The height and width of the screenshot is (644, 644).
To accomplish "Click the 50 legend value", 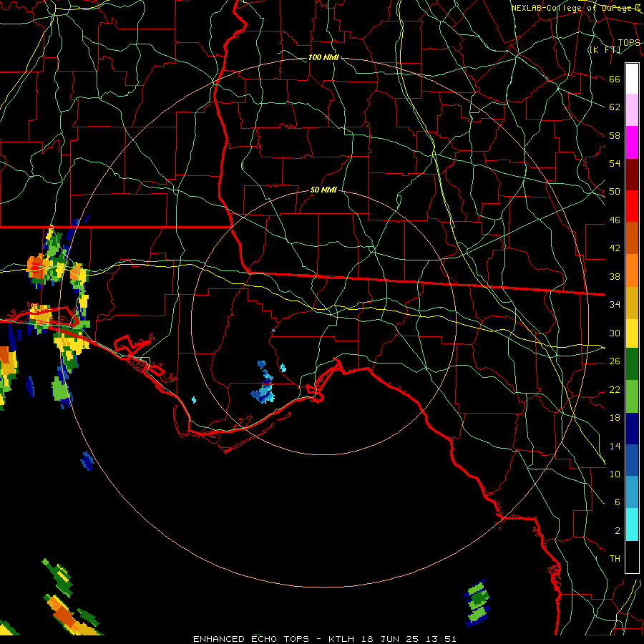I will click(615, 192).
